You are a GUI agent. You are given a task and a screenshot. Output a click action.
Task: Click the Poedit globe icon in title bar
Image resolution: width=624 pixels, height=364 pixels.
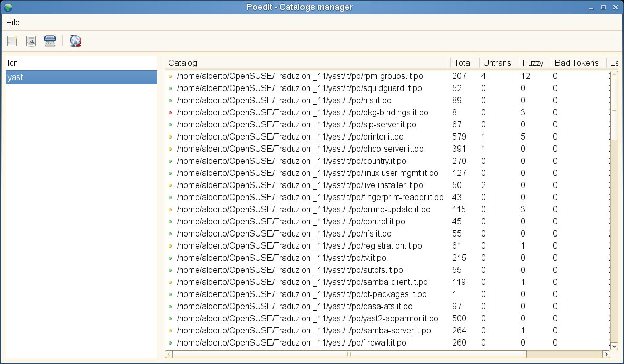point(7,7)
